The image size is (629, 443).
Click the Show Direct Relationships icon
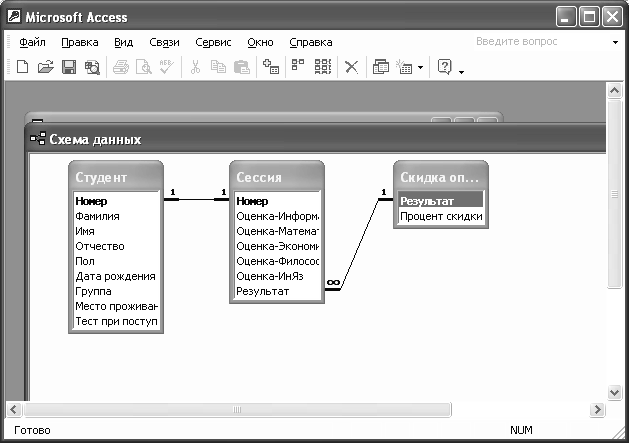298,65
